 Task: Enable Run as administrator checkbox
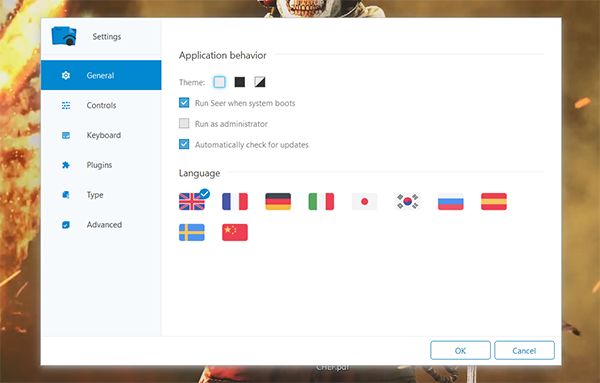(184, 123)
